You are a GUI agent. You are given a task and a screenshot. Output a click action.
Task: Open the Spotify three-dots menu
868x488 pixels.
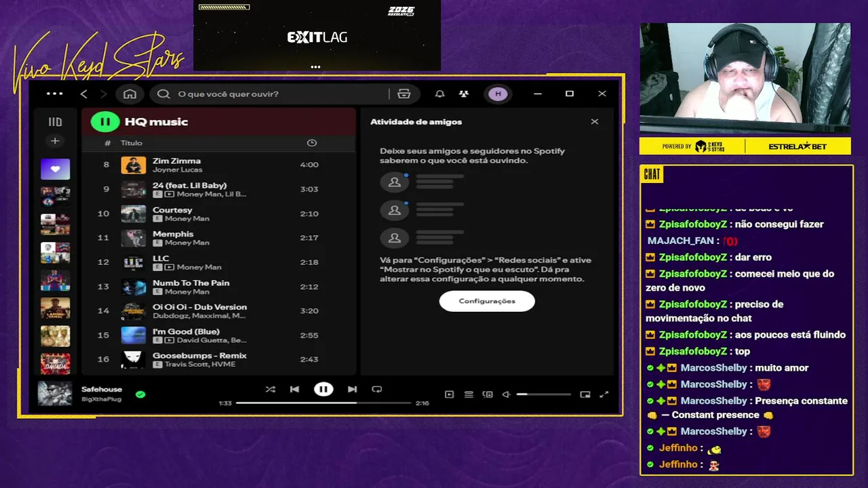pyautogui.click(x=54, y=94)
